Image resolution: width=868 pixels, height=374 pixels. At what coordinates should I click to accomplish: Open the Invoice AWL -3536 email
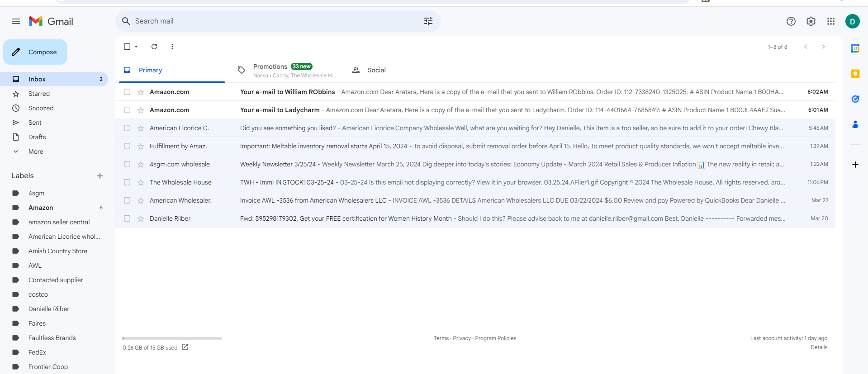(475, 200)
